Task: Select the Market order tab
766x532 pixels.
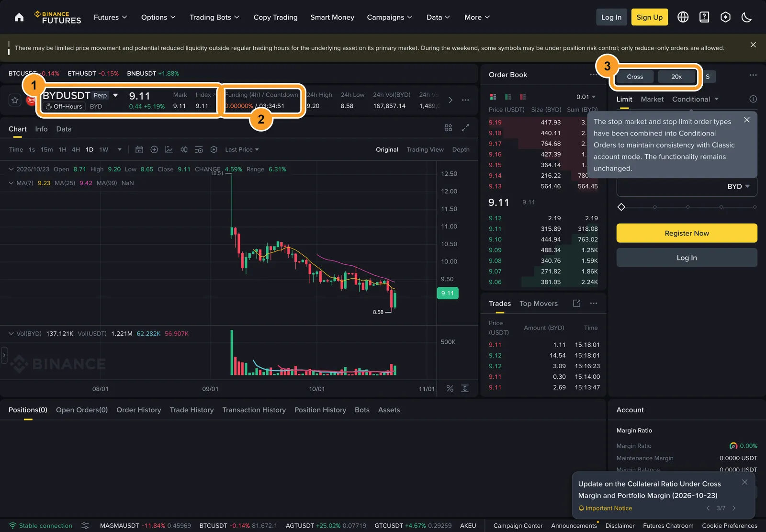Action: coord(652,99)
